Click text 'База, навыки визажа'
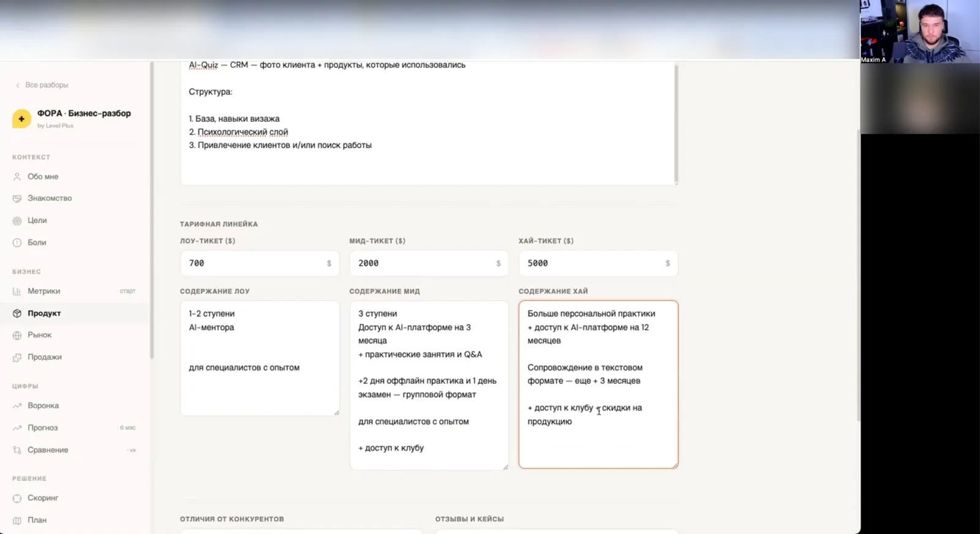 [x=238, y=119]
